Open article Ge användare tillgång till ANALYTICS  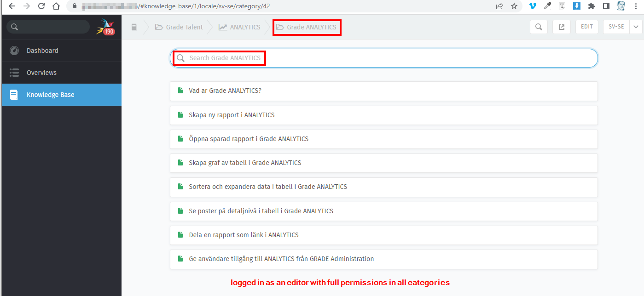click(x=384, y=259)
